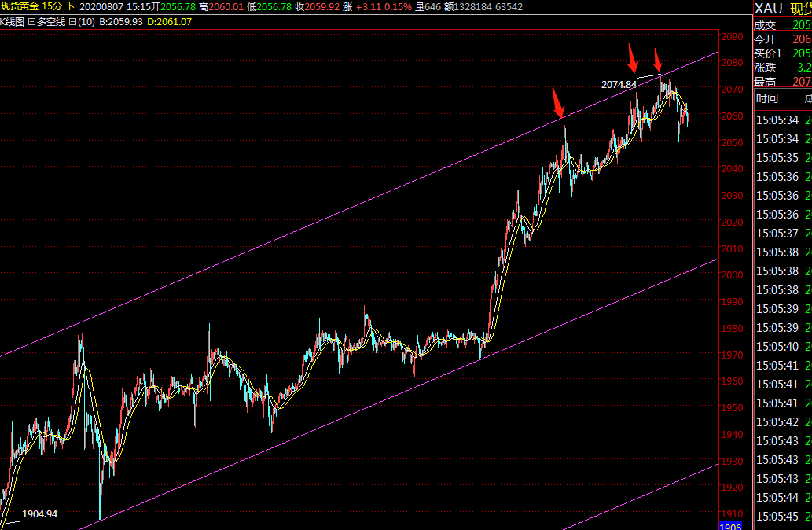This screenshot has width=812, height=530.
Task: Select the 15:05:45 tick row
Action: [x=782, y=516]
